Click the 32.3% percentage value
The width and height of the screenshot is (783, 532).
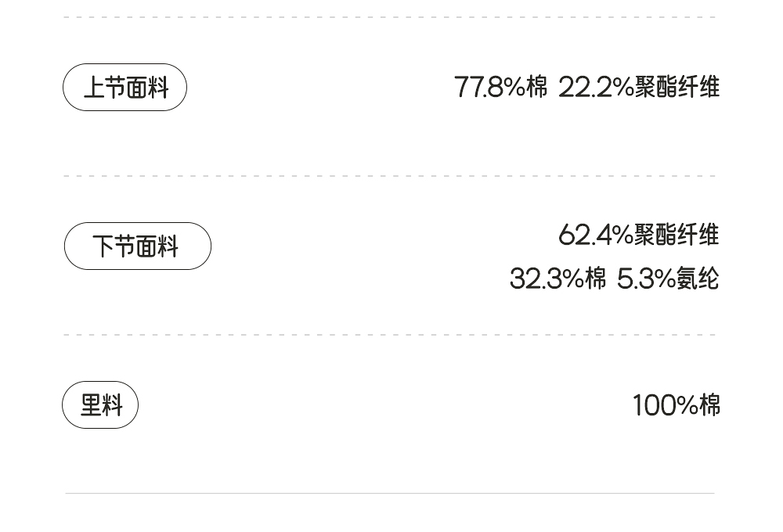click(x=547, y=279)
